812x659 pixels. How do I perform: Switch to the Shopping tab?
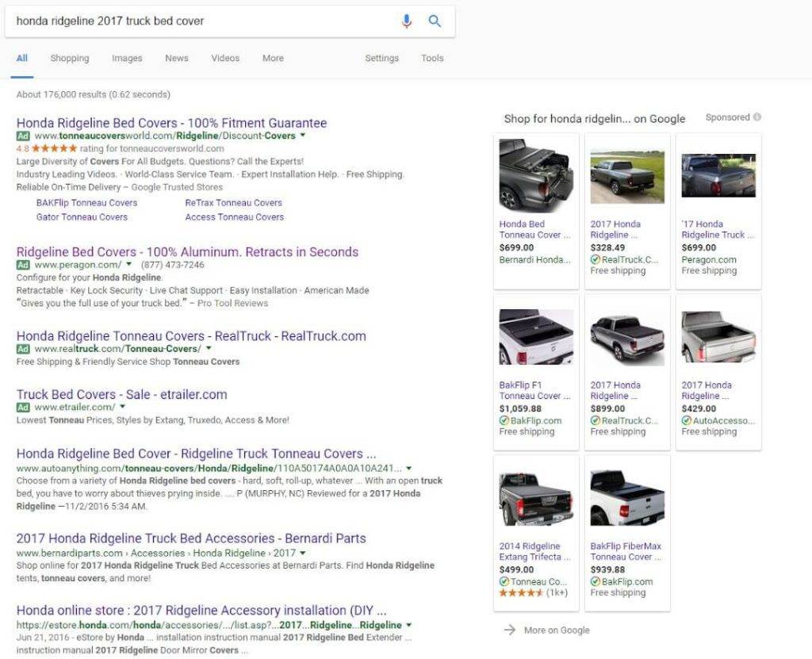(x=70, y=58)
